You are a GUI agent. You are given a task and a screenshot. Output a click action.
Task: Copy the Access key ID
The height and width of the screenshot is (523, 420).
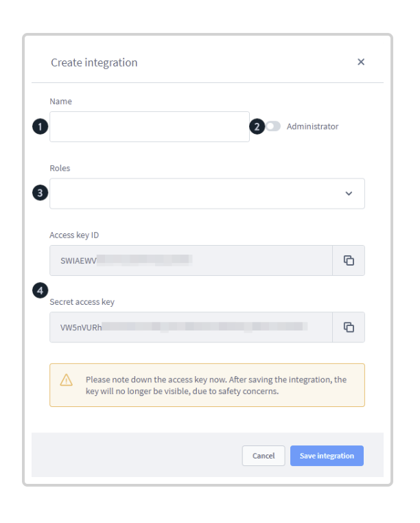(349, 261)
